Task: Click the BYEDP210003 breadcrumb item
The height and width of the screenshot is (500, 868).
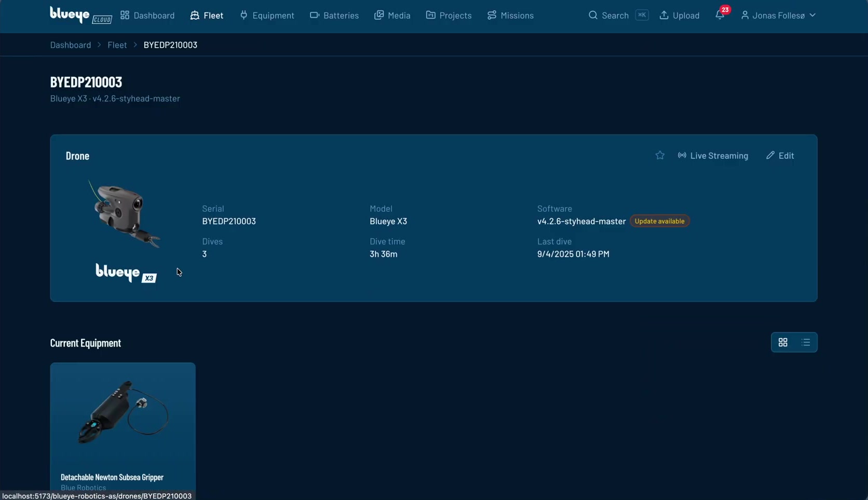Action: point(170,45)
